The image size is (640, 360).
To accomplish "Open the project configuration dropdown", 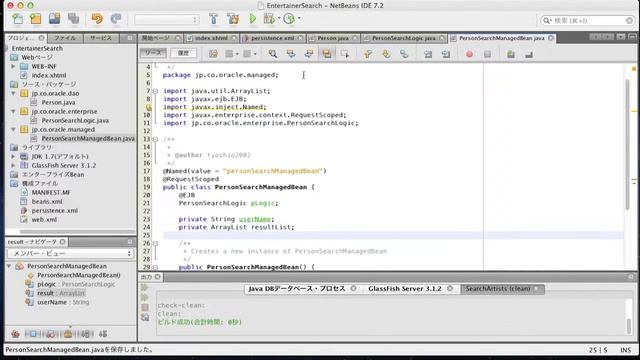I will pos(167,19).
